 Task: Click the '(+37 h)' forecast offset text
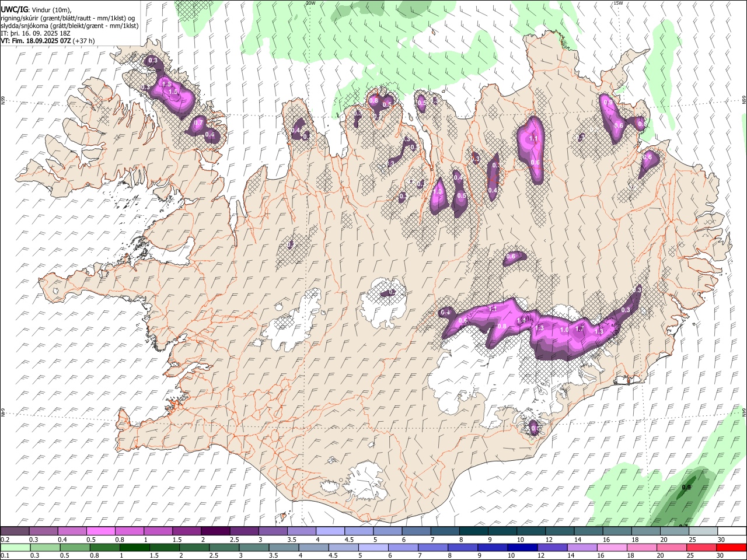coord(84,41)
